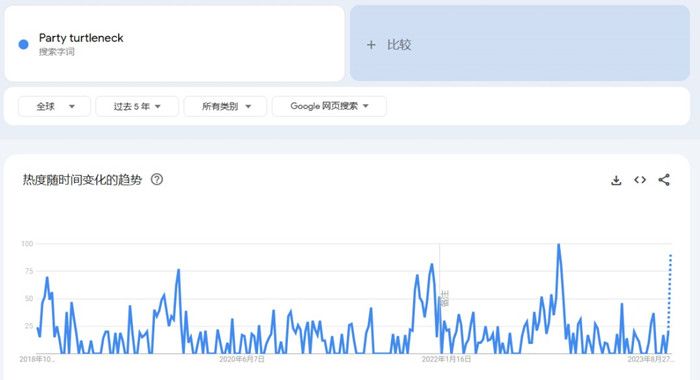The height and width of the screenshot is (380, 700).
Task: Open the embed code icon
Action: click(x=640, y=180)
